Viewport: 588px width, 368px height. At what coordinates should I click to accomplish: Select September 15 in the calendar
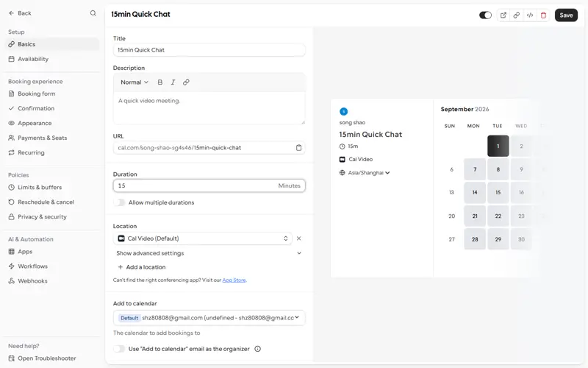point(498,193)
